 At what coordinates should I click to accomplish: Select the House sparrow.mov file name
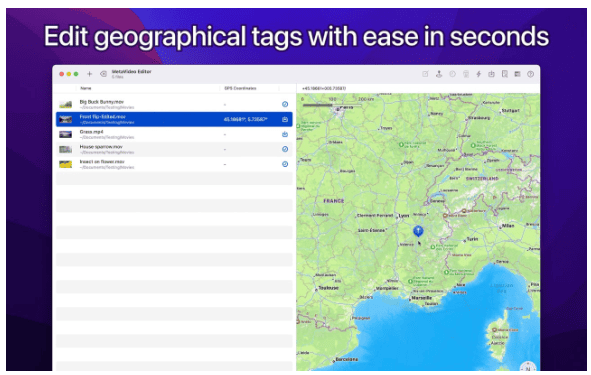(101, 147)
